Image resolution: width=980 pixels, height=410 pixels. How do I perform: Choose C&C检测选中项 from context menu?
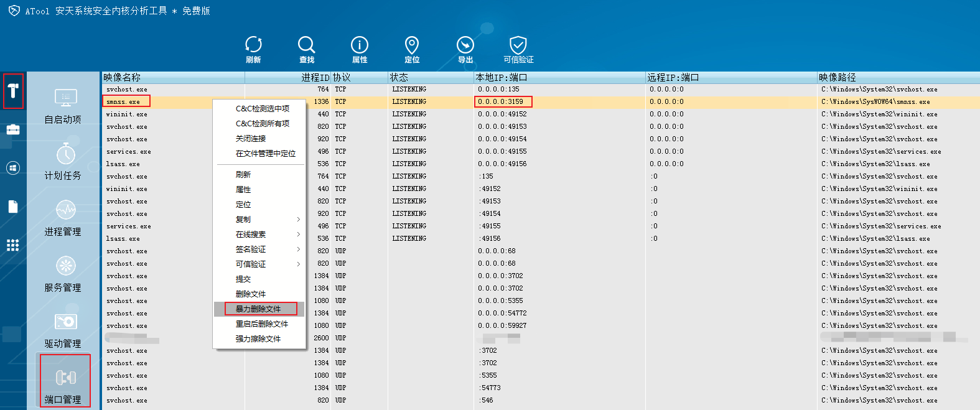(x=259, y=109)
